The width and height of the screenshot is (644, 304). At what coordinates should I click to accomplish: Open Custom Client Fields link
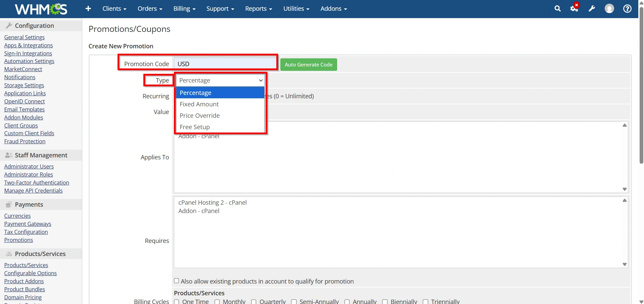click(x=29, y=133)
